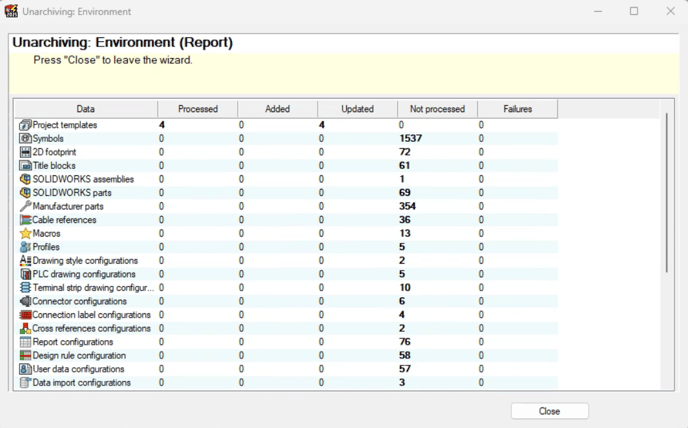
Task: Click the Failures column header
Action: 517,109
